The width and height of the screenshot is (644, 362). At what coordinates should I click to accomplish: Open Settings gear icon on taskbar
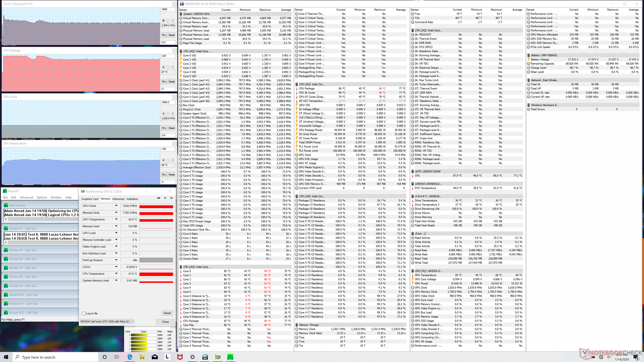click(193, 357)
